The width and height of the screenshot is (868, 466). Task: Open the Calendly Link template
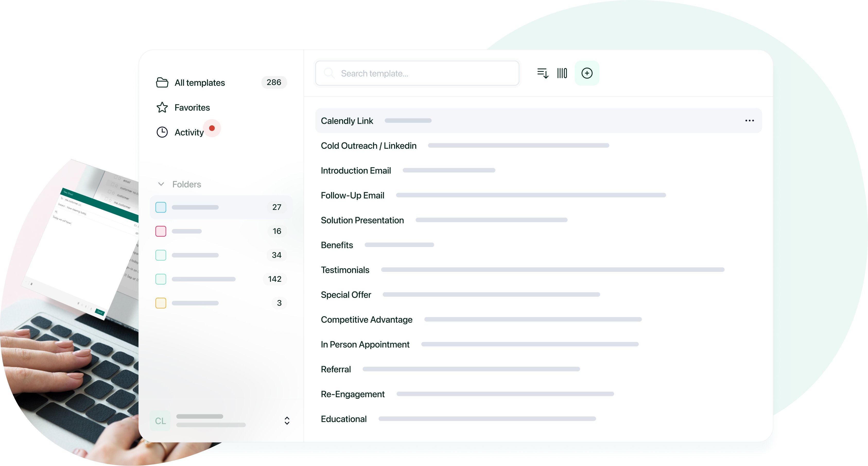539,121
